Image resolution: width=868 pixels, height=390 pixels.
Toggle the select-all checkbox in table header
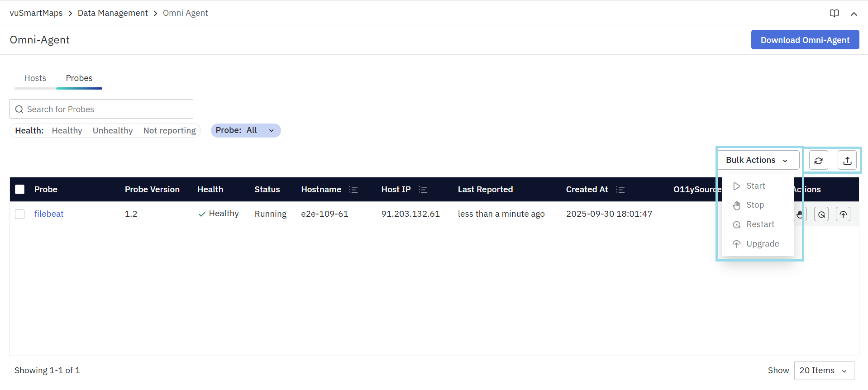coord(20,190)
